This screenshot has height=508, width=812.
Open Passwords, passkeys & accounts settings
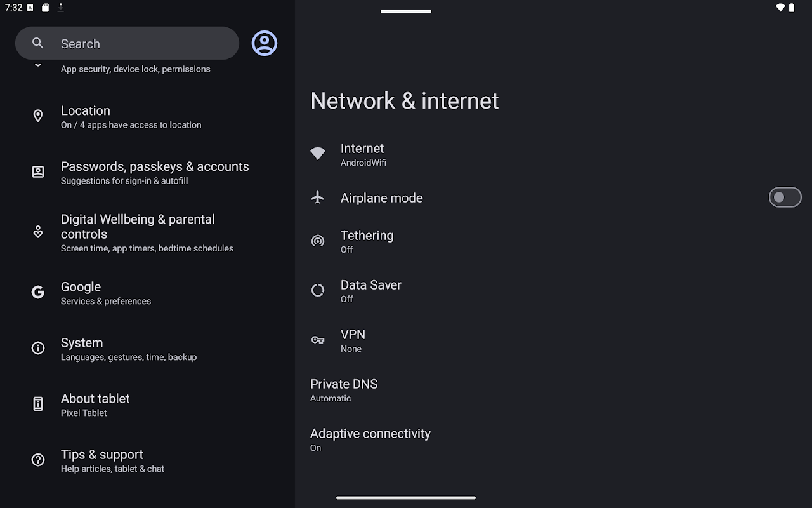[147, 172]
